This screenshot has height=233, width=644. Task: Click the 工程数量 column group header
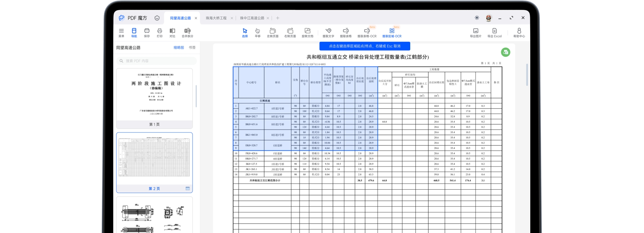coord(434,69)
